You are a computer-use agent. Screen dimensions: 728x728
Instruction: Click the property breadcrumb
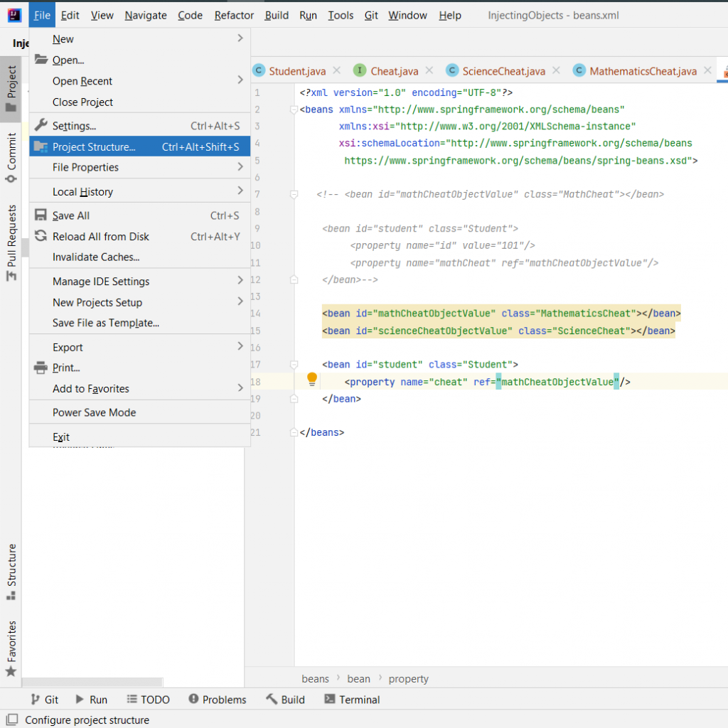(x=408, y=679)
